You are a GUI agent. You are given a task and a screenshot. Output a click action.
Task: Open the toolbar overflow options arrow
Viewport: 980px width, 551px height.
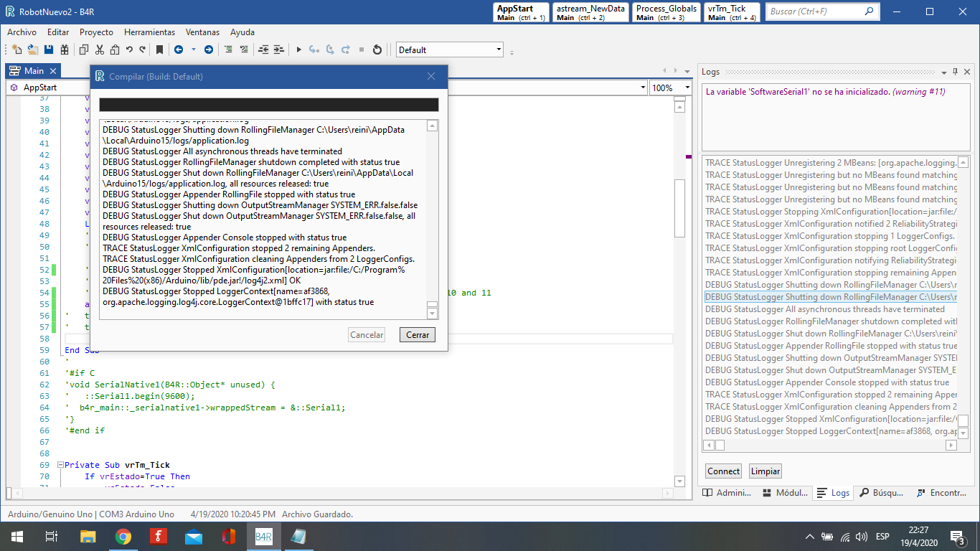(x=512, y=52)
